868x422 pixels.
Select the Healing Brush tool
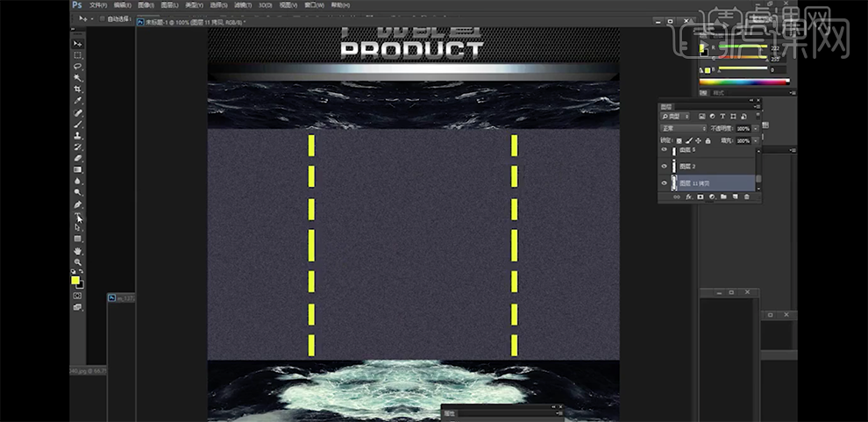[78, 113]
